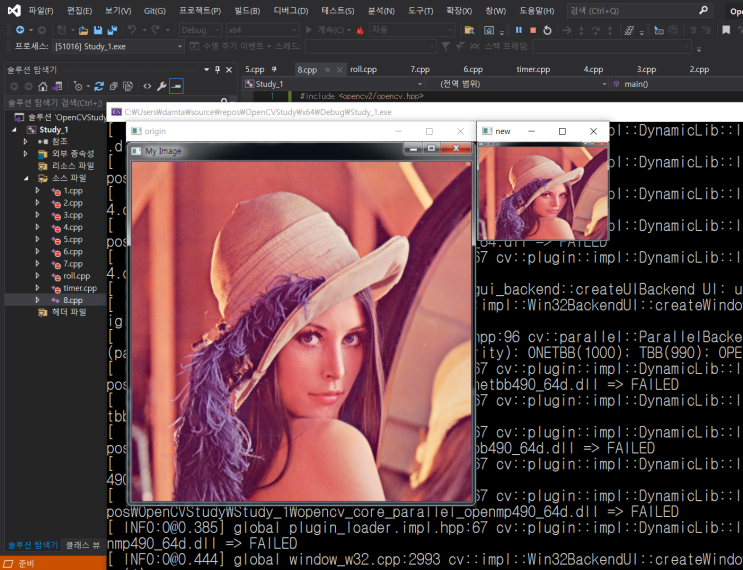Click the Collapse All icon in Solution Explorer

click(x=113, y=86)
